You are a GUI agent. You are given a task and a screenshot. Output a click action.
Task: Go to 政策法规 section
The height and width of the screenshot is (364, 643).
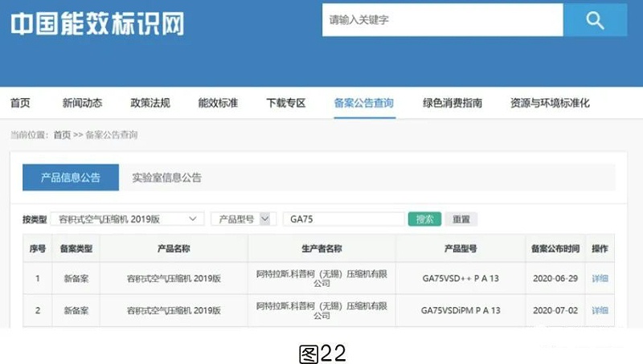pos(150,103)
